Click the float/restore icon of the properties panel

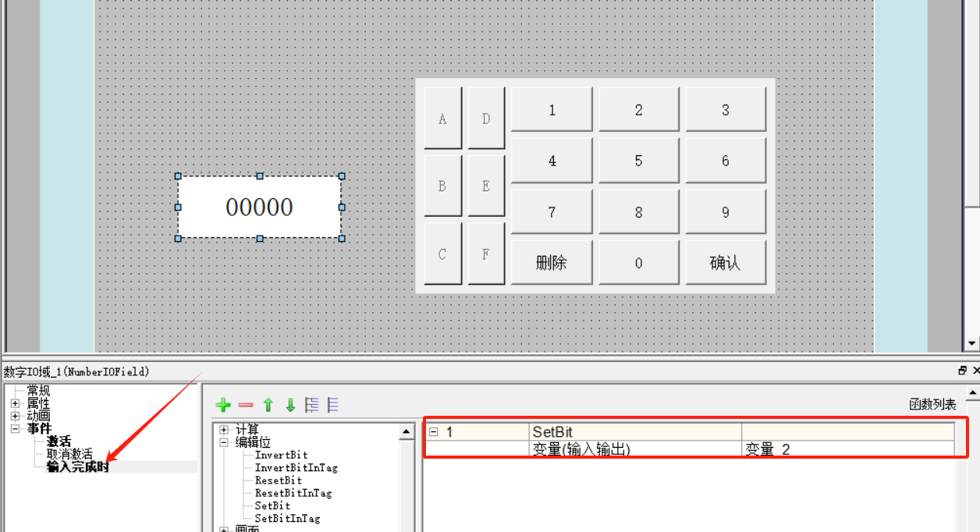pos(962,371)
